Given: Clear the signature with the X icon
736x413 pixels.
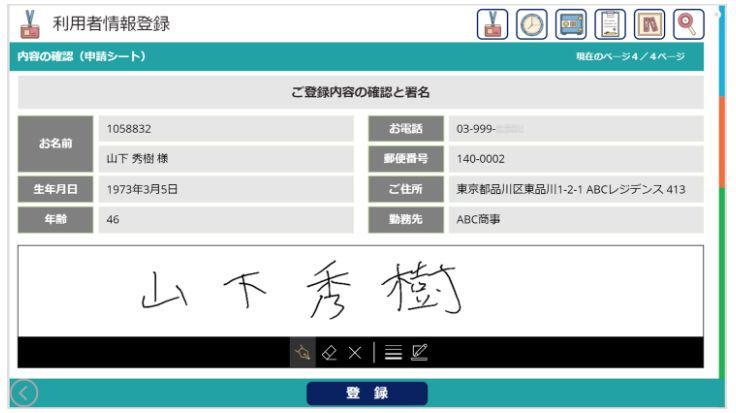Looking at the screenshot, I should pos(355,352).
